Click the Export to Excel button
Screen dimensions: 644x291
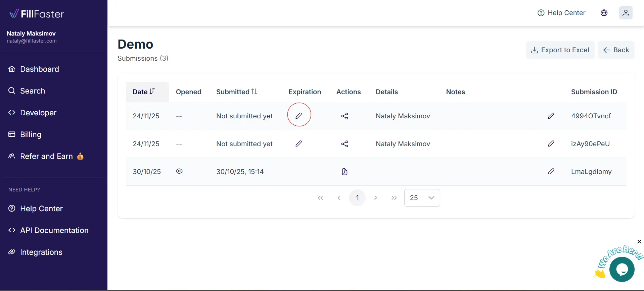pos(560,50)
